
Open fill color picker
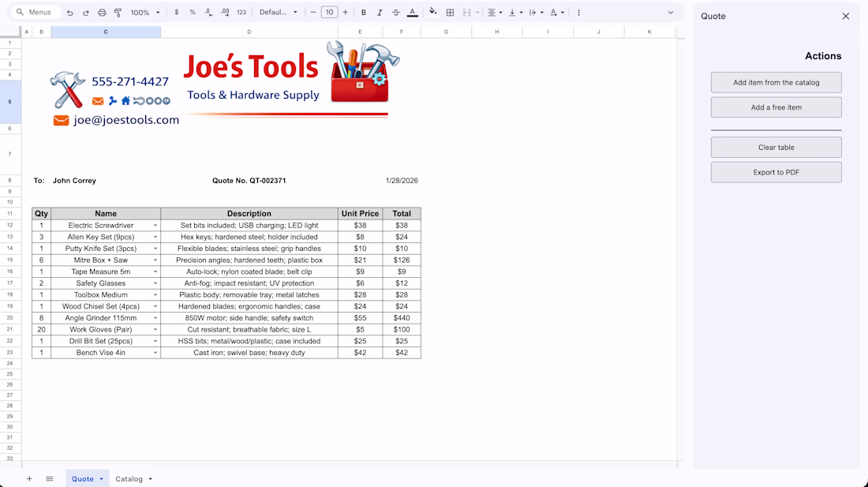tap(433, 12)
